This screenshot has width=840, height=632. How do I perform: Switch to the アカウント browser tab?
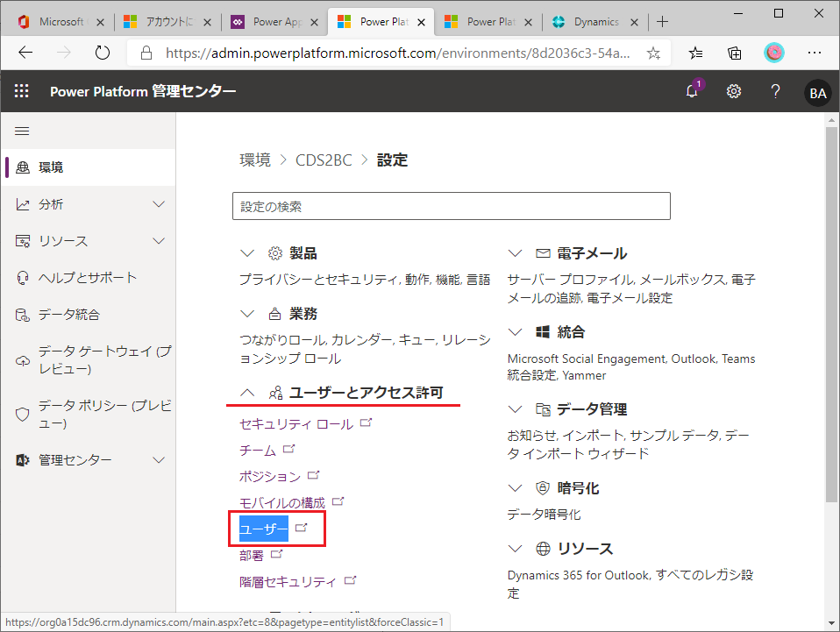pos(168,22)
